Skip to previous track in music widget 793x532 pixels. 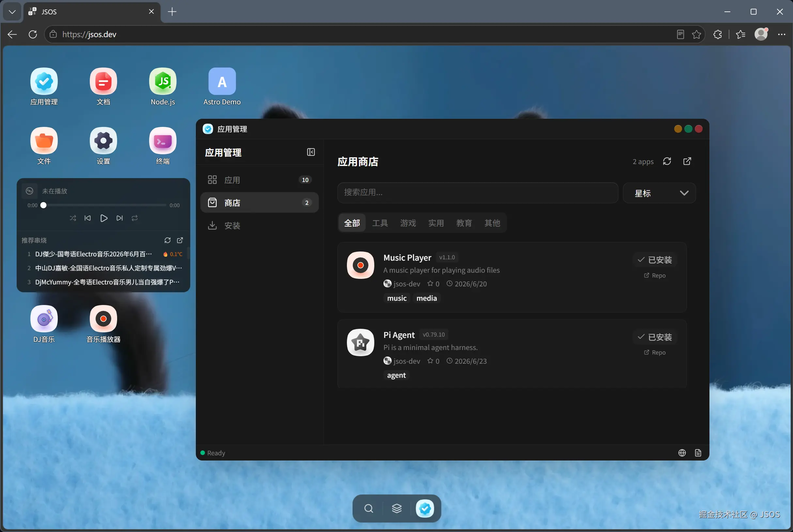click(87, 218)
